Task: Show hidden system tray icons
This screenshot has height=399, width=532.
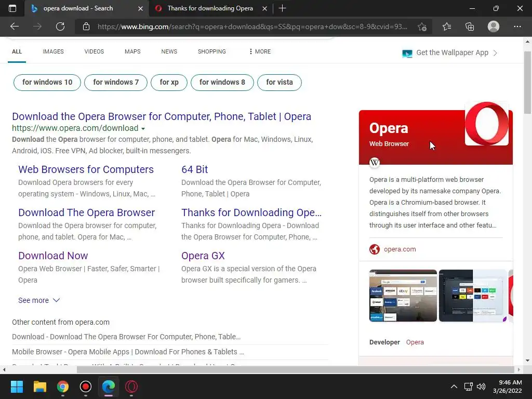Action: 454,387
